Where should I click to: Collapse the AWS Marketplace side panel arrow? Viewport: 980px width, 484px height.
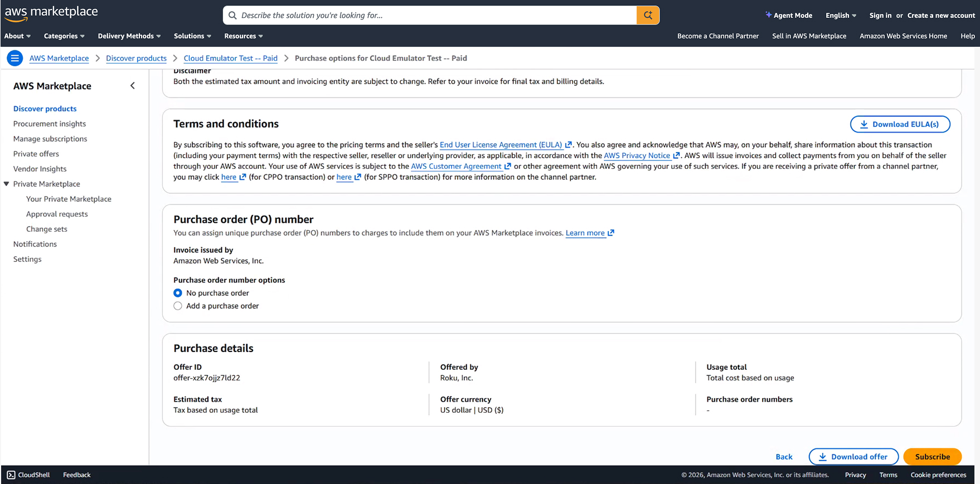click(x=133, y=86)
